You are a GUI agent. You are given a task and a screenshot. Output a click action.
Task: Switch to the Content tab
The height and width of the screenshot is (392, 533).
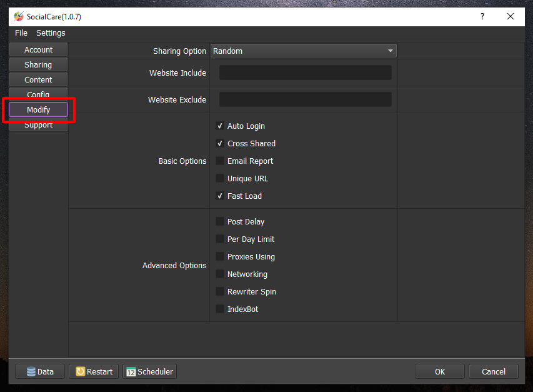point(38,79)
